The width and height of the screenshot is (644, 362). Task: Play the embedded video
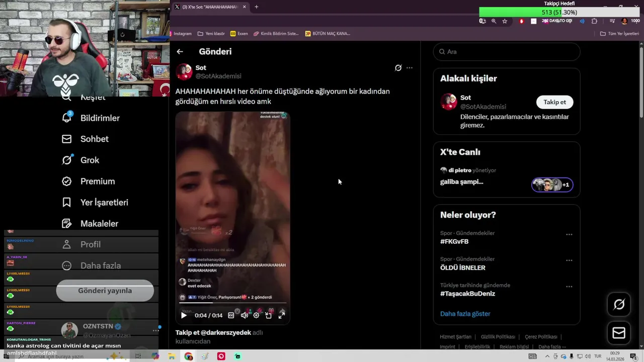point(184,315)
